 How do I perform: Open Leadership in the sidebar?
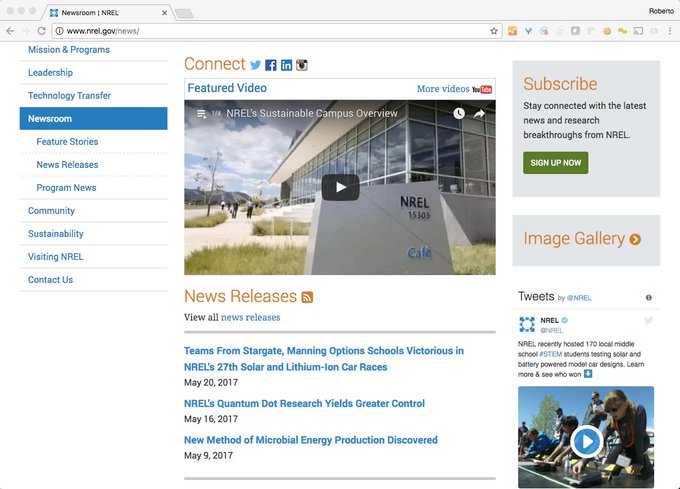(50, 73)
